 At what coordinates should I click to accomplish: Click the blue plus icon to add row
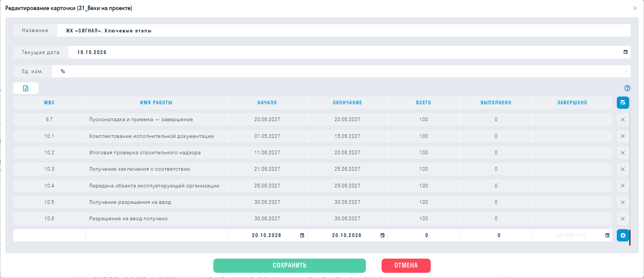click(623, 236)
